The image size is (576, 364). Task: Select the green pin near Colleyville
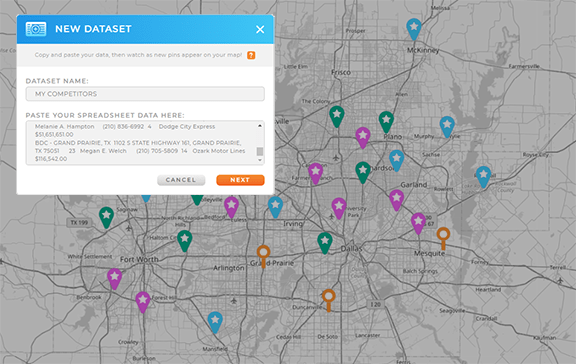tap(197, 200)
